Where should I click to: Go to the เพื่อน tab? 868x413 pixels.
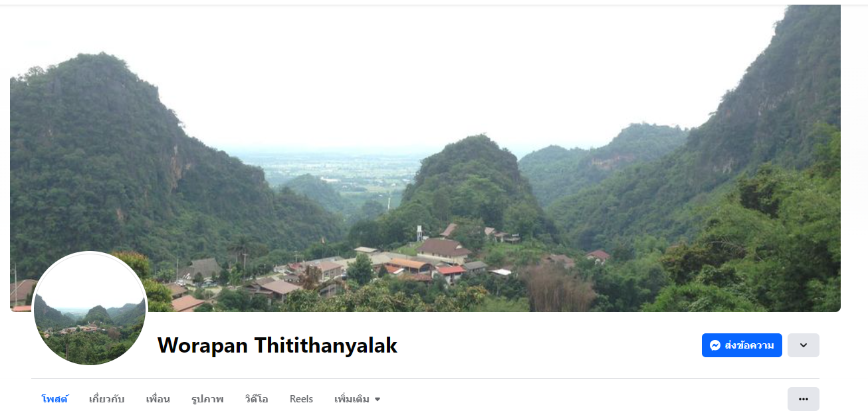158,399
